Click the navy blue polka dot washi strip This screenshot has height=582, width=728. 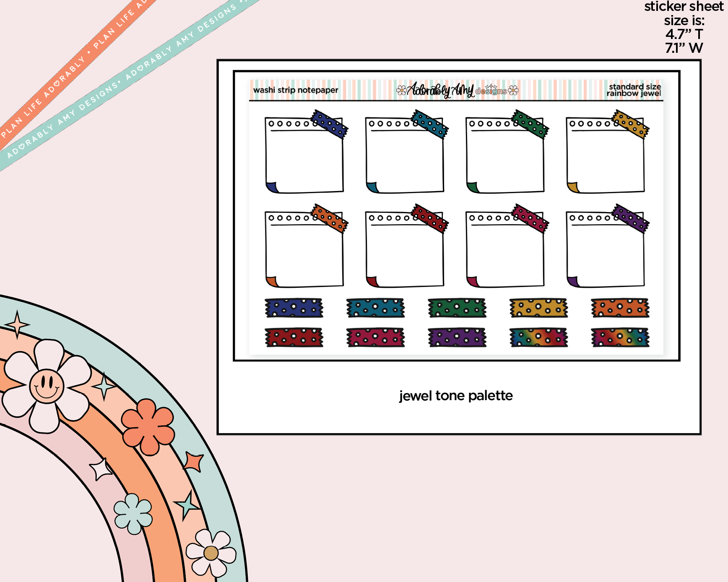294,308
